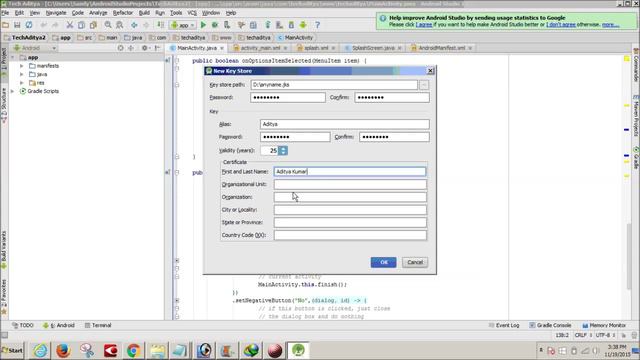This screenshot has height=360, width=640.
Task: Click the Find magnifier icon
Action: coord(108,25)
